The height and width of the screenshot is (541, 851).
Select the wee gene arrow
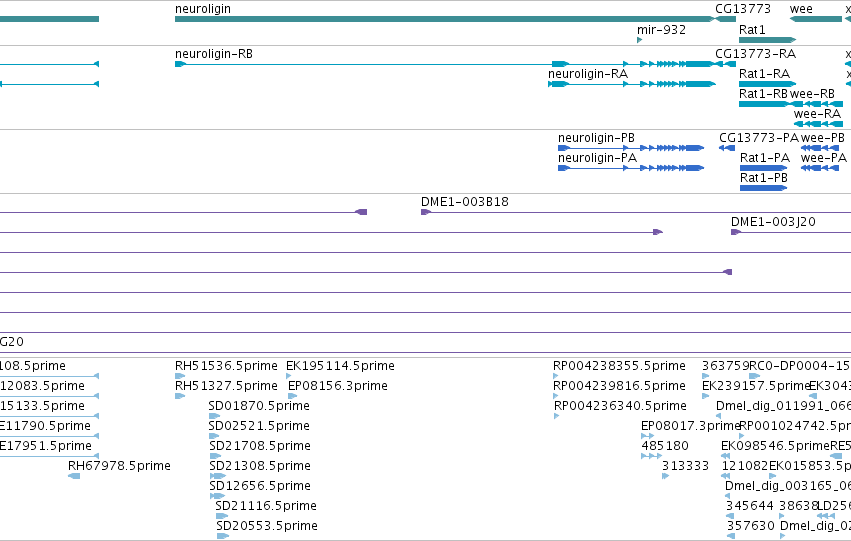click(x=816, y=19)
